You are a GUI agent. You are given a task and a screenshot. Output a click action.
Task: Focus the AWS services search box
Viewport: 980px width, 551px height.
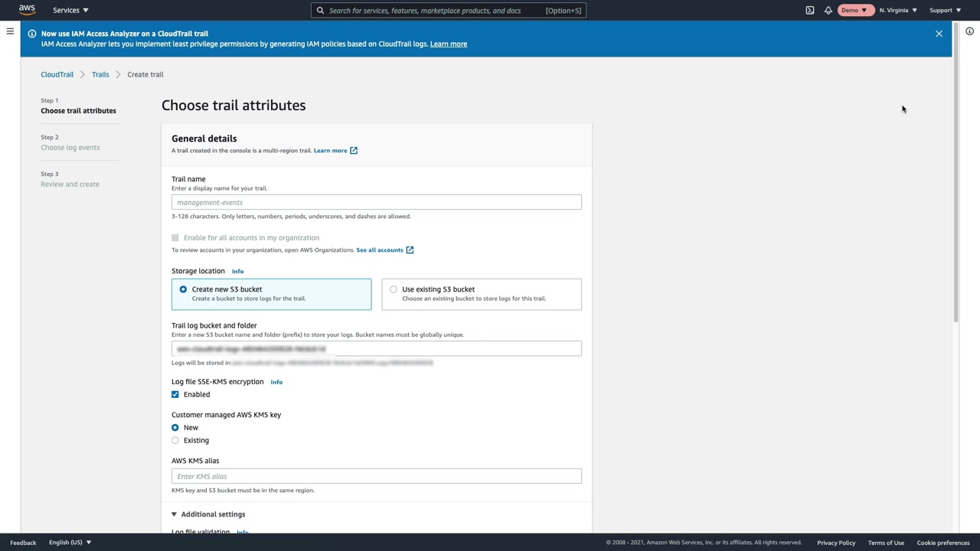click(x=449, y=10)
